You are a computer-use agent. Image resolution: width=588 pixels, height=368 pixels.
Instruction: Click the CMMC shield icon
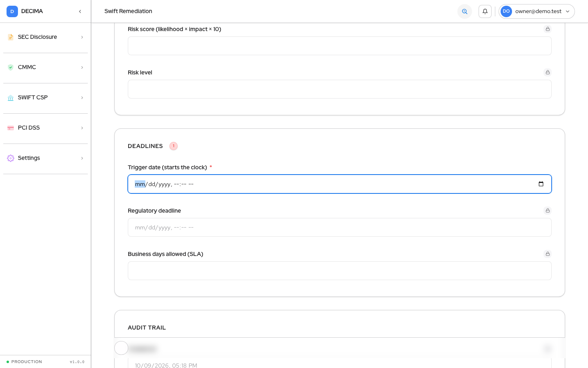pyautogui.click(x=11, y=67)
